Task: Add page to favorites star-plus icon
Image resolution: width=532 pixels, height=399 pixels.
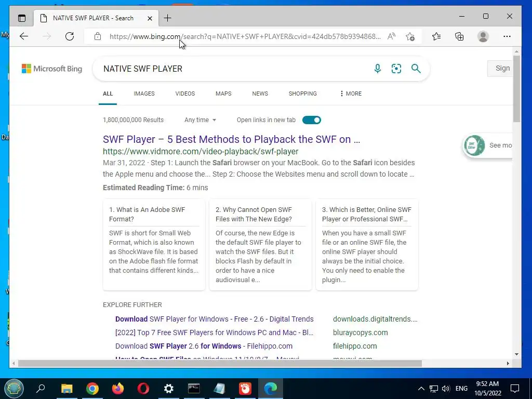Action: click(410, 36)
